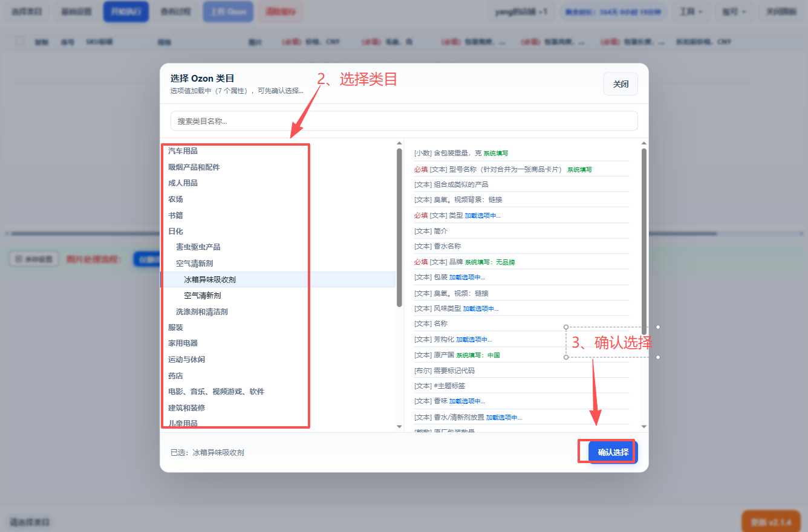Open 电影、音乐、视频游戏、软件 category

216,391
